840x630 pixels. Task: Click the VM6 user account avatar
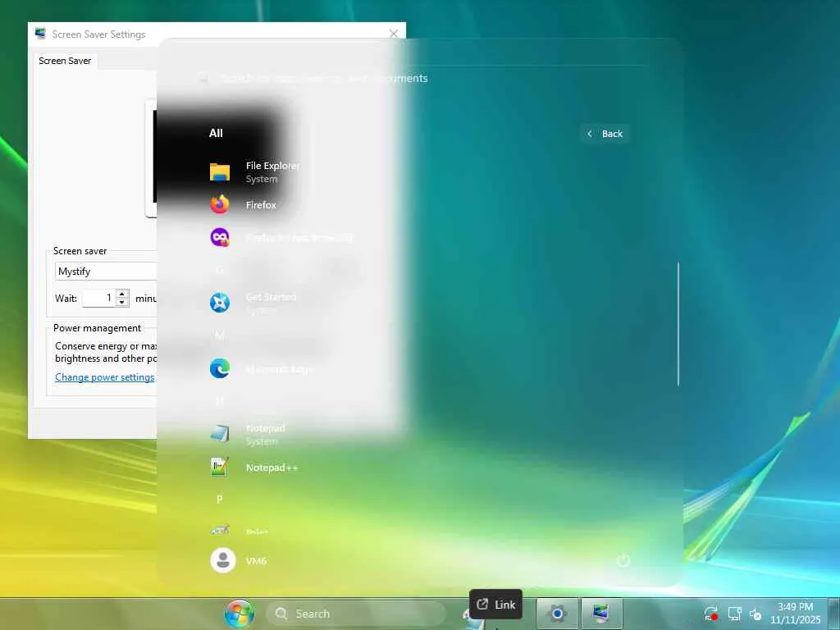pos(223,560)
